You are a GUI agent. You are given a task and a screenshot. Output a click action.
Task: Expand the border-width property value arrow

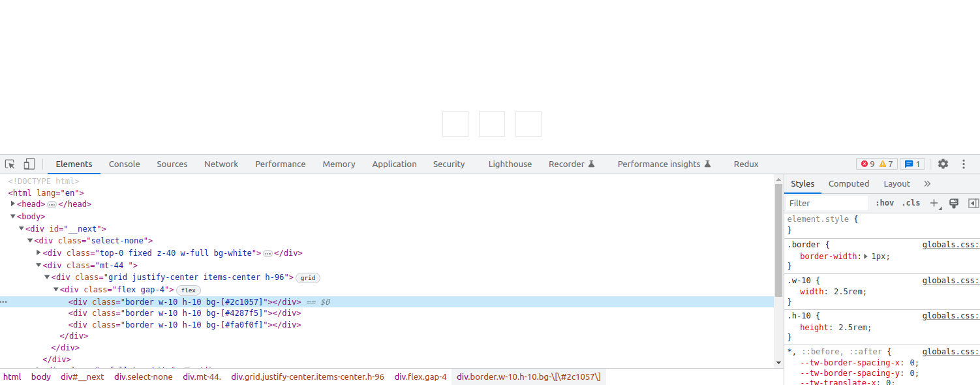(866, 256)
